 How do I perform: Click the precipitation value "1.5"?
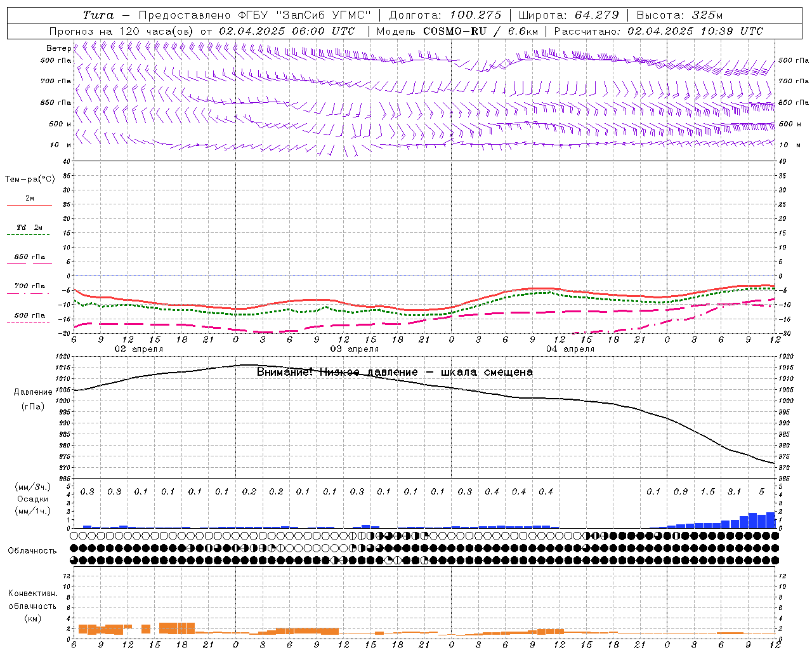(x=707, y=491)
